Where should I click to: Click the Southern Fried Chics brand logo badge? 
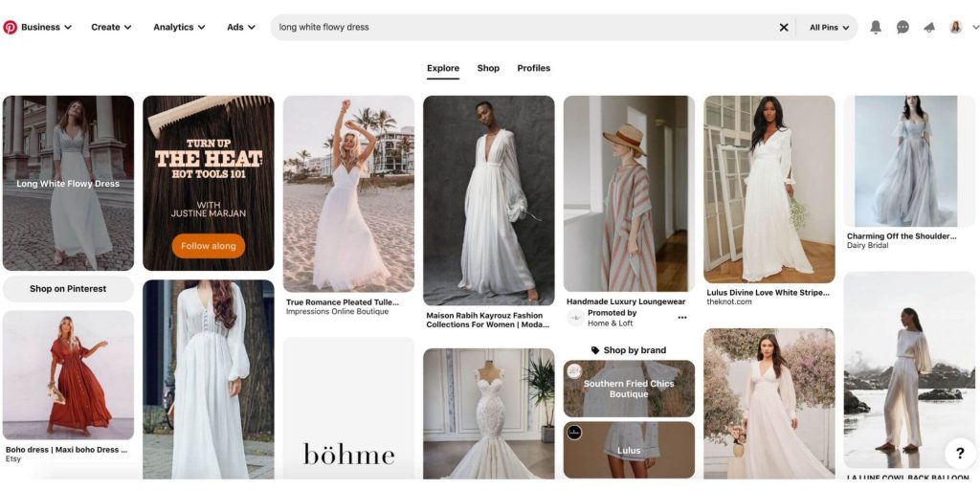point(574,371)
